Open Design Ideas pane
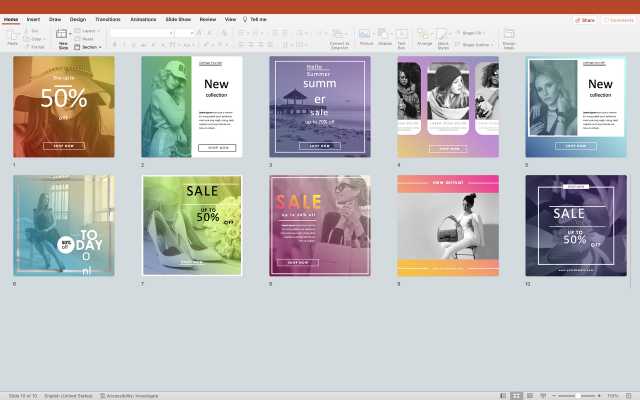Image resolution: width=640 pixels, height=400 pixels. click(509, 36)
